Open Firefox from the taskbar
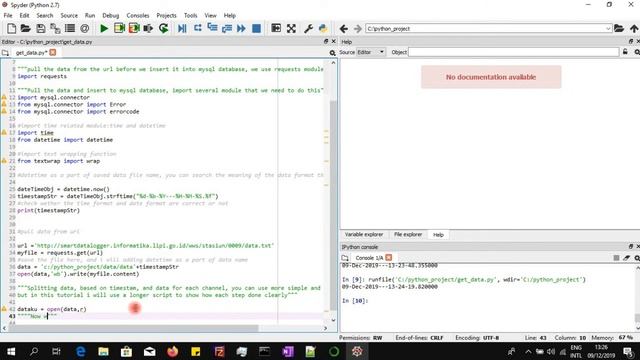Viewport: 640px width, 360px height. click(x=173, y=351)
